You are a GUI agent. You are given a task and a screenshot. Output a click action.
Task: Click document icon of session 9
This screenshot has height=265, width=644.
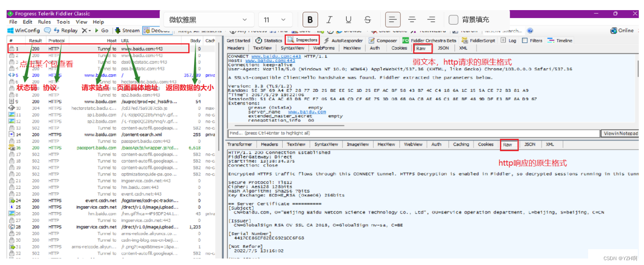point(12,102)
